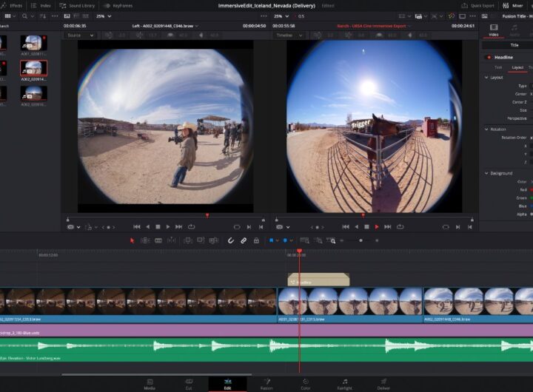Go to first frame in source viewer
The height and width of the screenshot is (392, 533).
click(137, 226)
